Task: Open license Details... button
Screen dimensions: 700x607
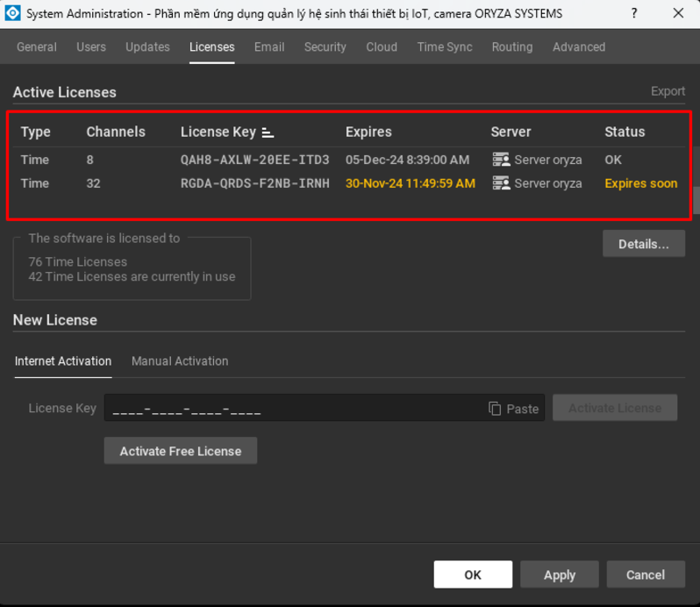Action: 644,244
